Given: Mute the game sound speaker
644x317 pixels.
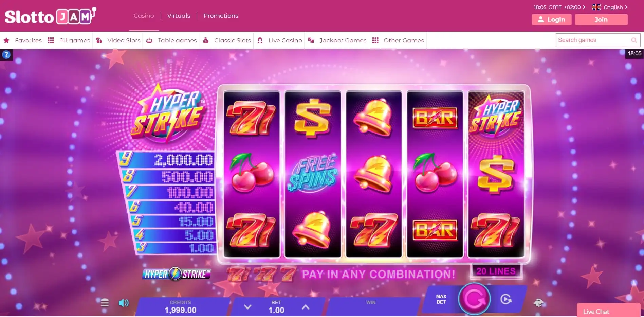Looking at the screenshot, I should click(124, 303).
